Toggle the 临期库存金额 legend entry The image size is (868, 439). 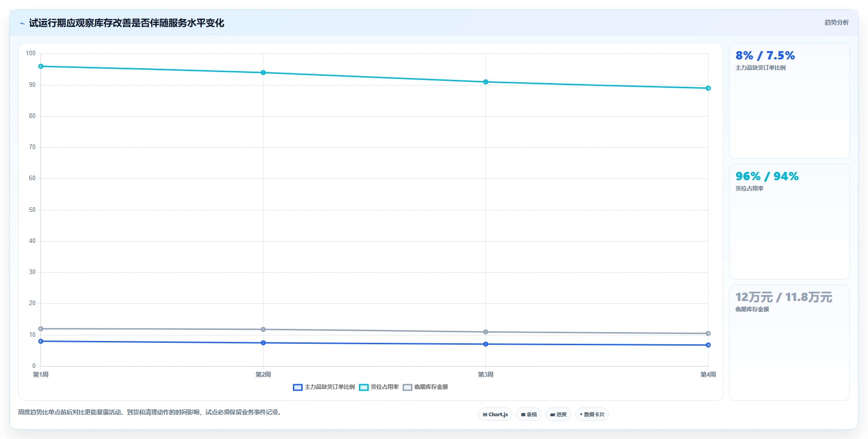[425, 387]
